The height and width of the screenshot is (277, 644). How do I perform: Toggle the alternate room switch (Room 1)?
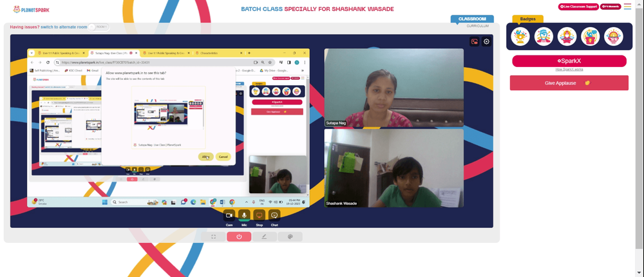99,27
